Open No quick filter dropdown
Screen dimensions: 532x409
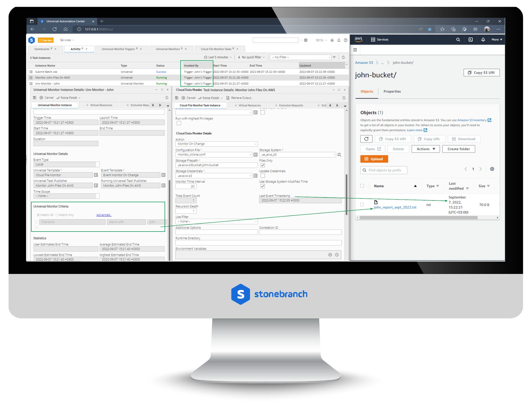tap(251, 57)
